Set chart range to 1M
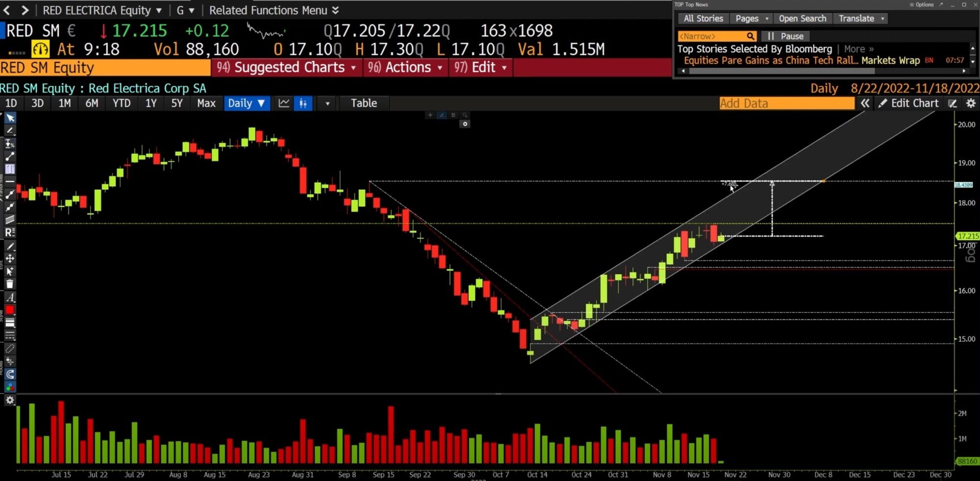The width and height of the screenshot is (980, 481). coord(65,103)
